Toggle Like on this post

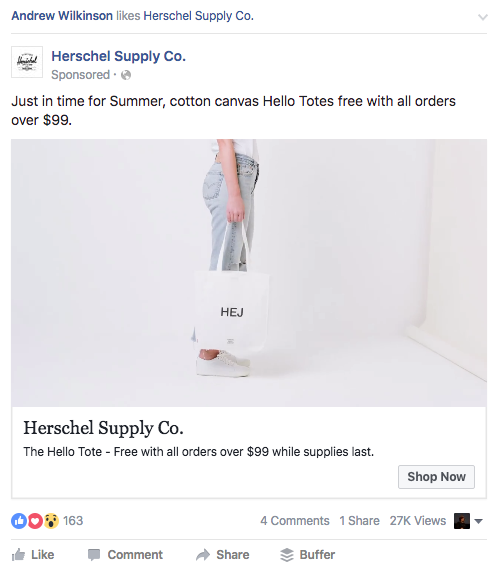click(x=33, y=554)
